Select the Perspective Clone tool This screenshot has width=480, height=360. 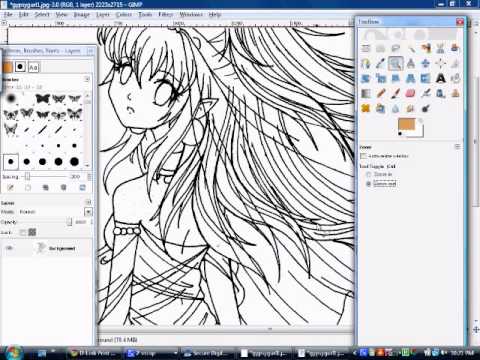coord(380,108)
